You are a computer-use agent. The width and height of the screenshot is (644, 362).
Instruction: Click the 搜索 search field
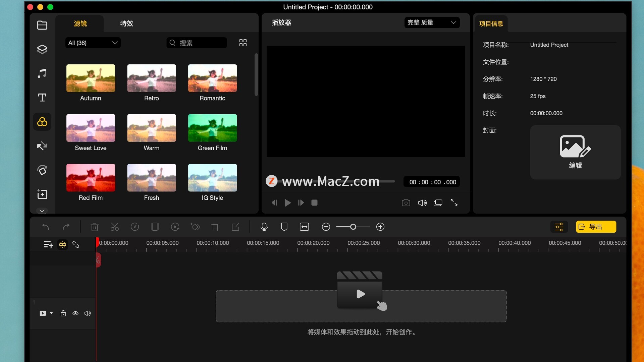[x=197, y=43]
